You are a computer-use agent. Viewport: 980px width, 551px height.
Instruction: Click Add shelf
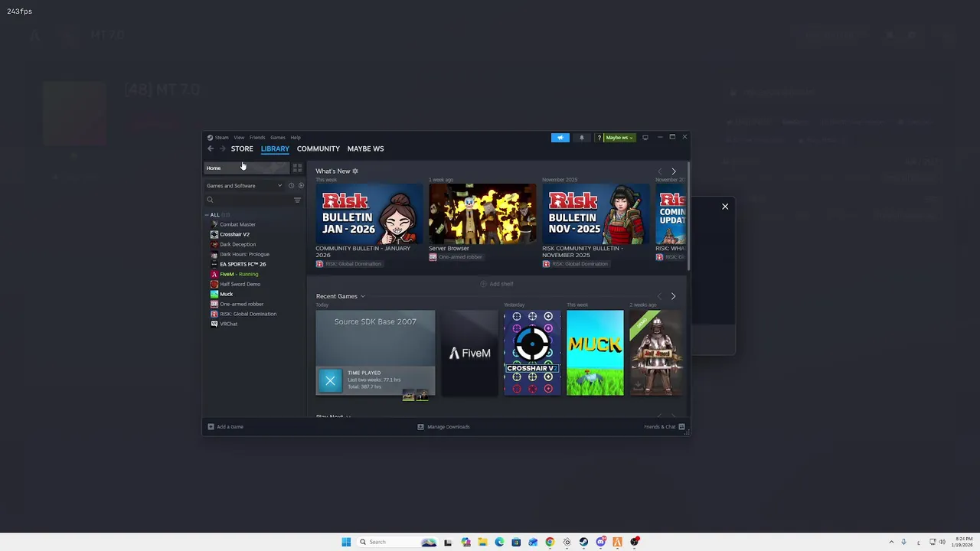[497, 284]
